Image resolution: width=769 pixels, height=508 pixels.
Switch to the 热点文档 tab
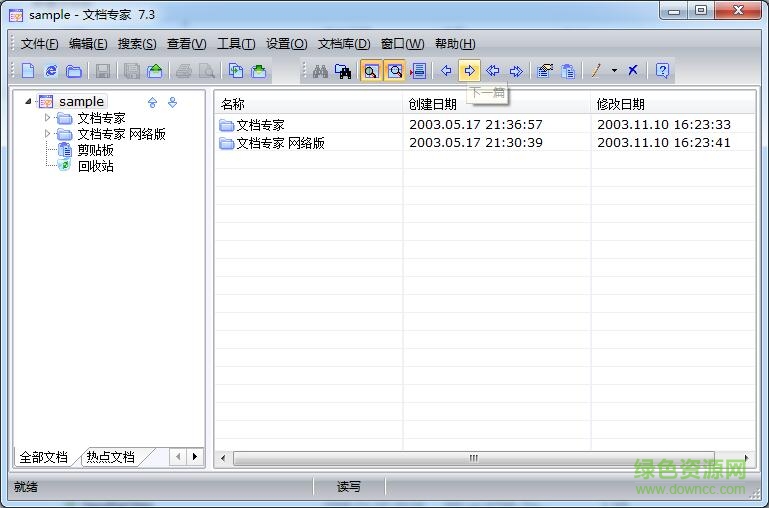click(110, 457)
